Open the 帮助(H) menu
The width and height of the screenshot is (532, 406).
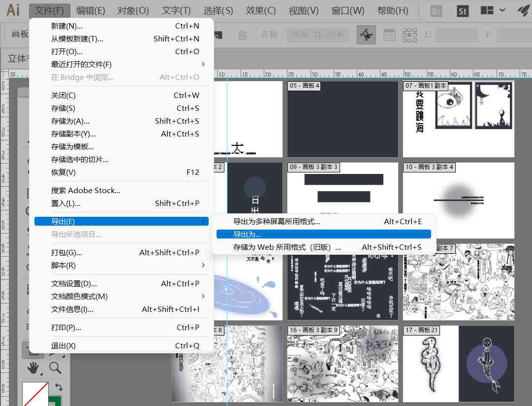[393, 10]
